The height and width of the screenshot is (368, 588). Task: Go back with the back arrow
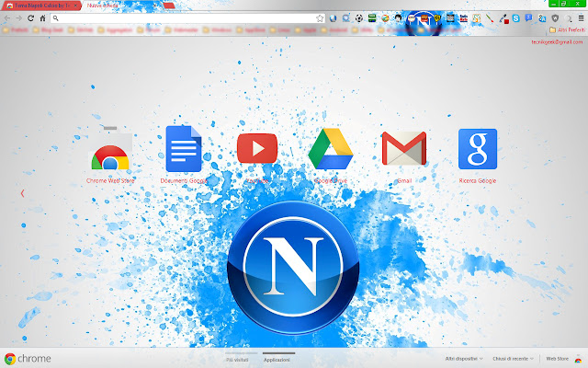[7, 18]
